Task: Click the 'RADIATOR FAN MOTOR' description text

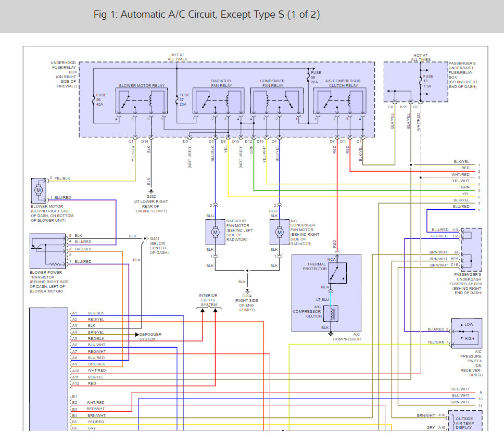Action: tap(240, 231)
